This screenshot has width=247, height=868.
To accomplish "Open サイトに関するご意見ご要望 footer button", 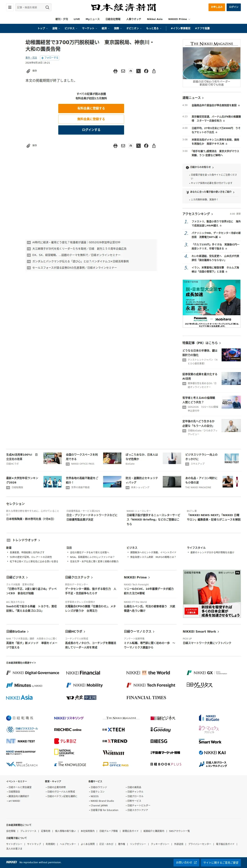I will 221,863.
